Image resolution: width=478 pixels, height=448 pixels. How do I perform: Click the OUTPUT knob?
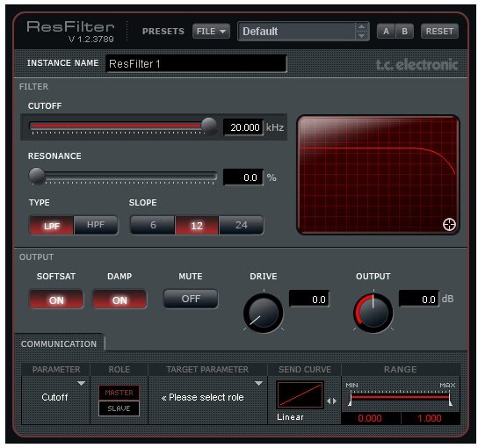tap(373, 313)
